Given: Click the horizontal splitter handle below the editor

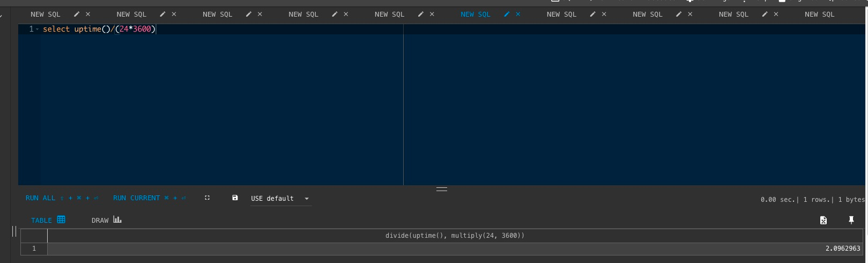Looking at the screenshot, I should tap(442, 189).
